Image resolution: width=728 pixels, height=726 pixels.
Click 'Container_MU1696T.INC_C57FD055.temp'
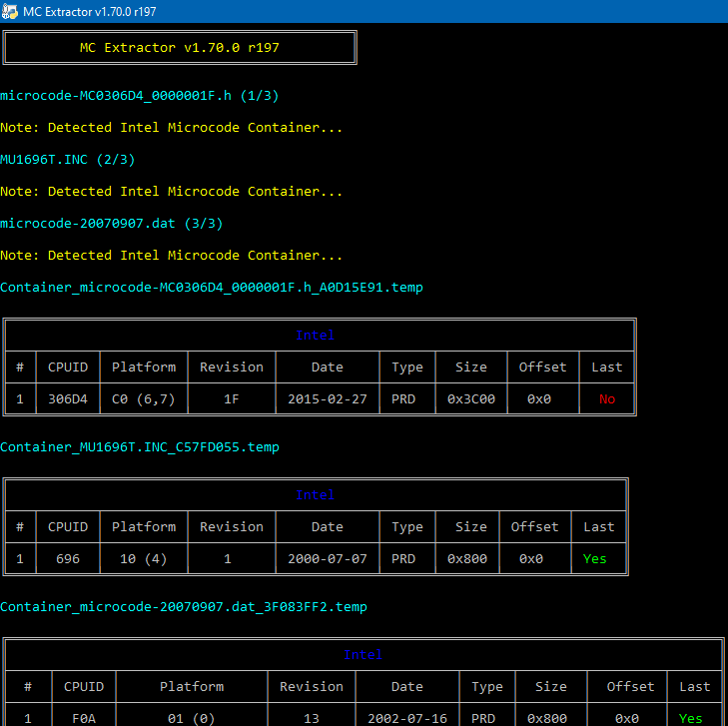coord(139,447)
